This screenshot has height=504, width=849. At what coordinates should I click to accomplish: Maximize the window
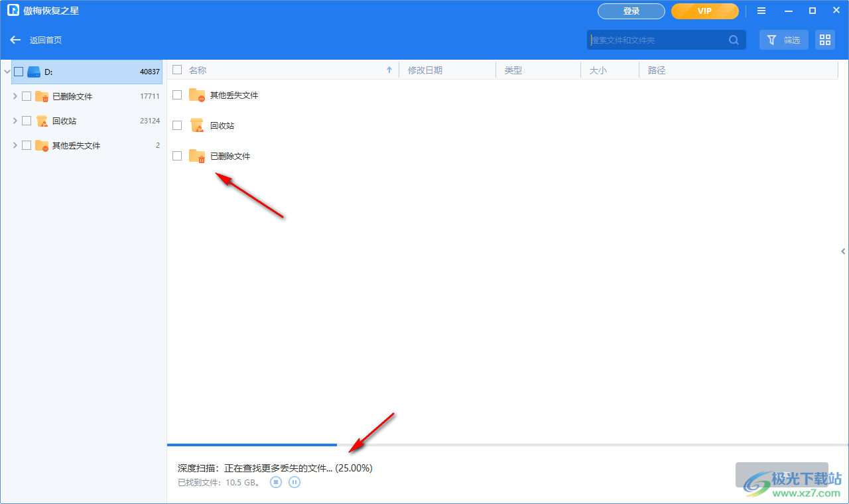tap(812, 11)
